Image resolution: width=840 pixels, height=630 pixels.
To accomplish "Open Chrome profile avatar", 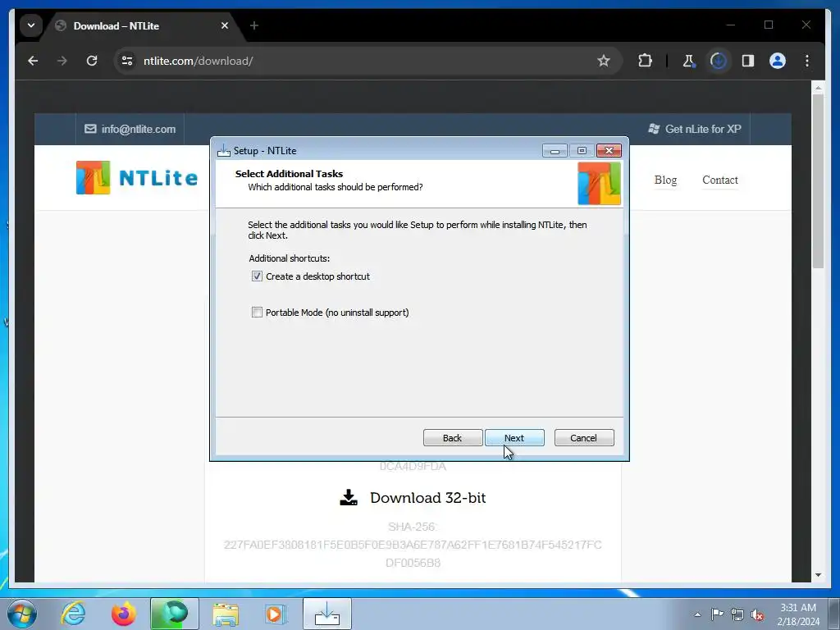I will [x=778, y=61].
